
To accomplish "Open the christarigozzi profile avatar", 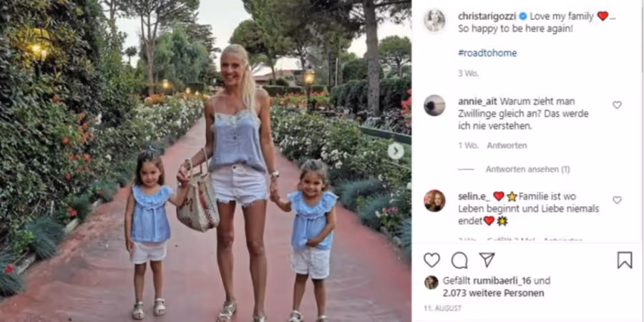I will 434,21.
